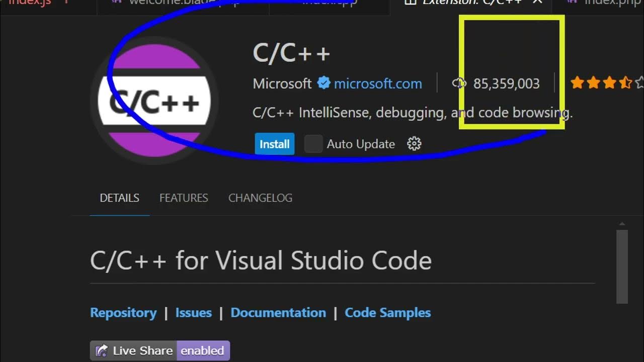Click the Live Share enabled badge
This screenshot has height=362, width=644.
(x=160, y=350)
